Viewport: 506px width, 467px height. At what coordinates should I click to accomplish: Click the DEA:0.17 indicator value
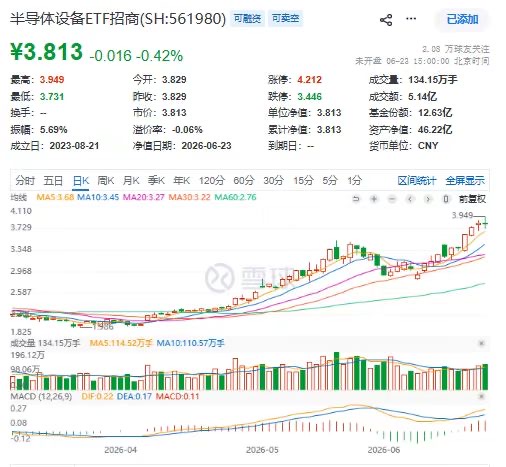[x=134, y=397]
